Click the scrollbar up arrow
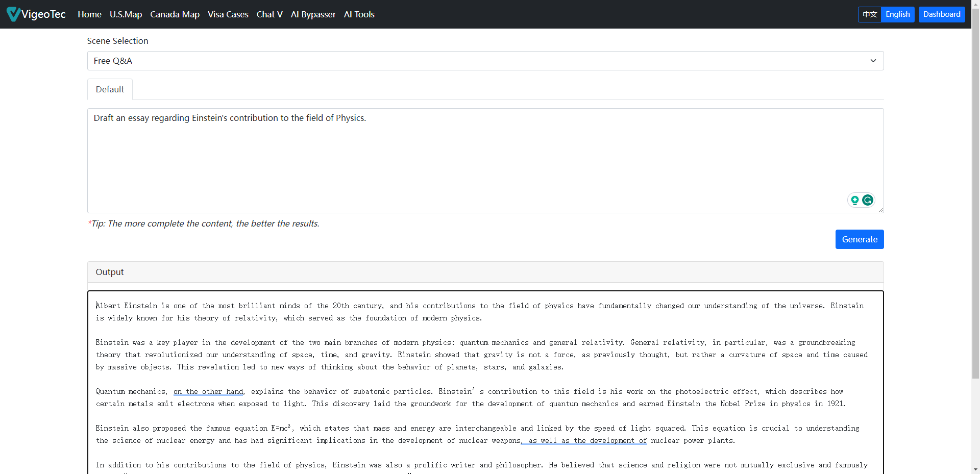The width and height of the screenshot is (980, 474). [x=975, y=4]
